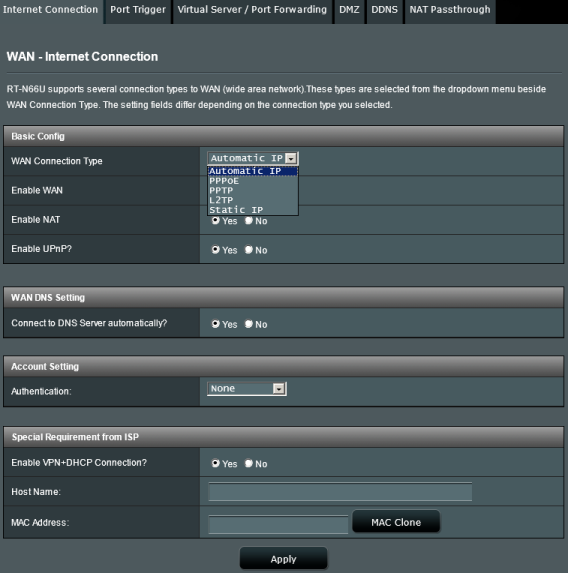The height and width of the screenshot is (573, 568).
Task: Click the Enable NAT label
Action: (35, 220)
